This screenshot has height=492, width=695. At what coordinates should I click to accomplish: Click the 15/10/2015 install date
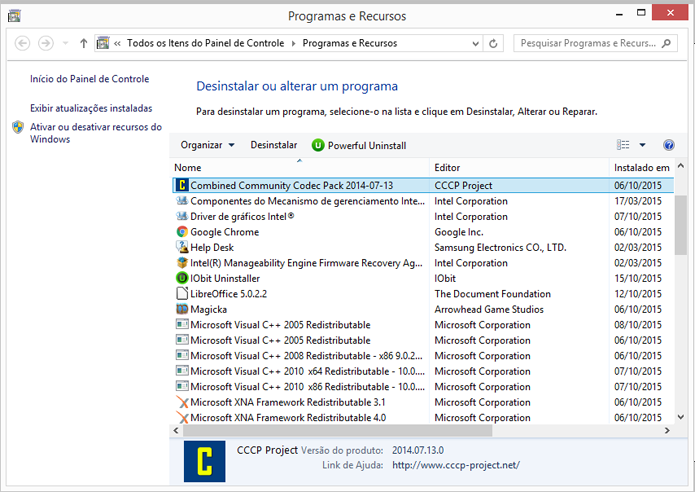[x=638, y=278]
